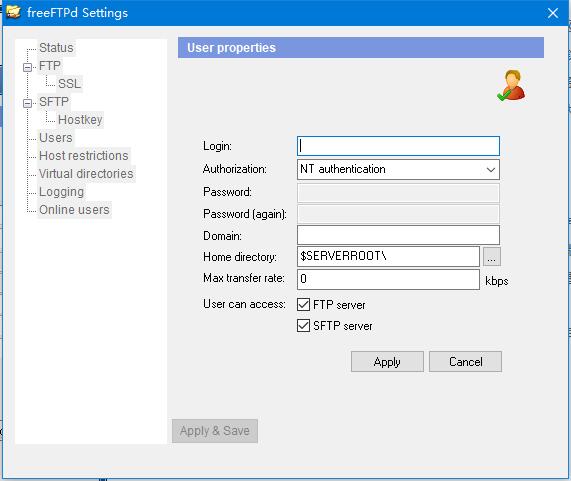The height and width of the screenshot is (481, 571).
Task: Close the freeFTPd Settings window
Action: [x=553, y=13]
